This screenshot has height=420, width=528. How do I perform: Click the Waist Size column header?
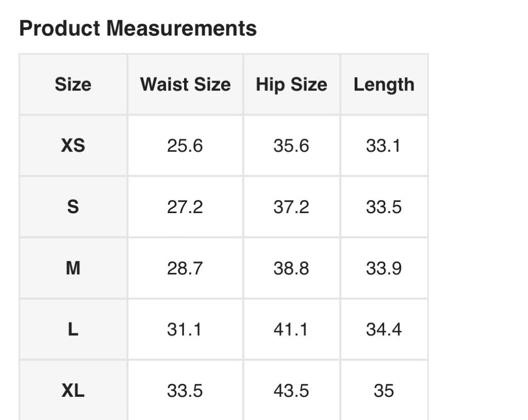click(x=185, y=84)
